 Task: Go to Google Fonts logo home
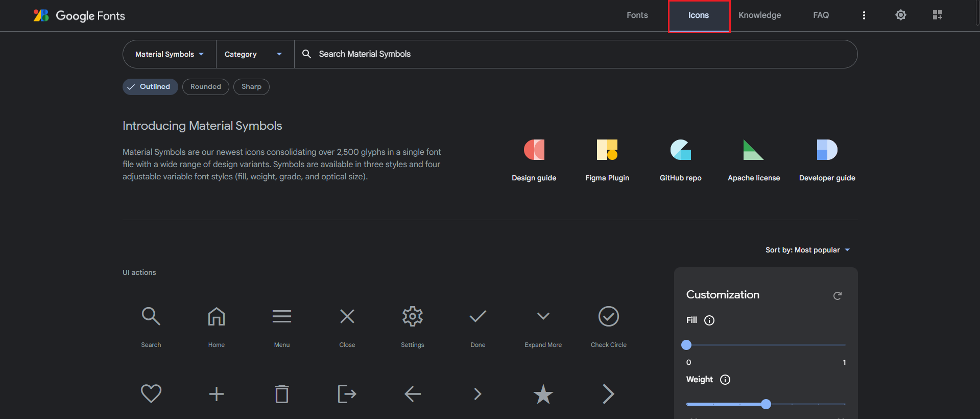(79, 16)
